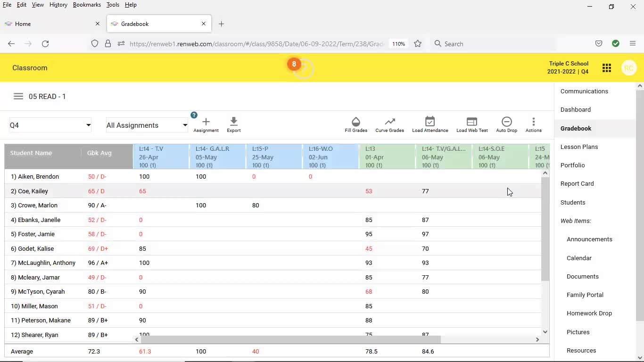
Task: Open the Fill Grades tool
Action: pos(356,125)
